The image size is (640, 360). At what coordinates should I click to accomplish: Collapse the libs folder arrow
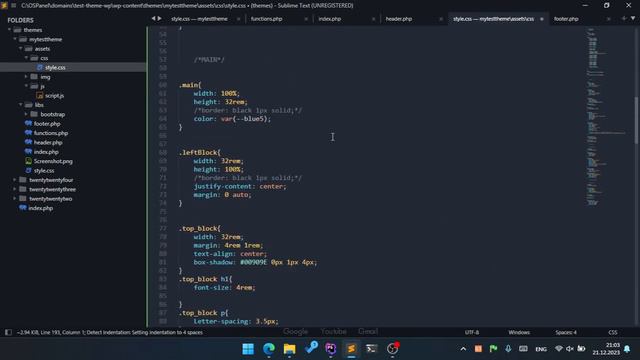coord(20,105)
